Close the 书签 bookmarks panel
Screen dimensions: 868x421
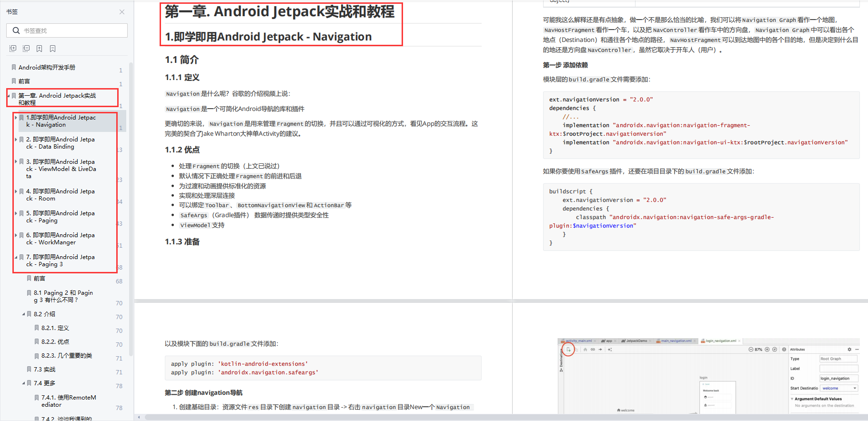pyautogui.click(x=122, y=12)
